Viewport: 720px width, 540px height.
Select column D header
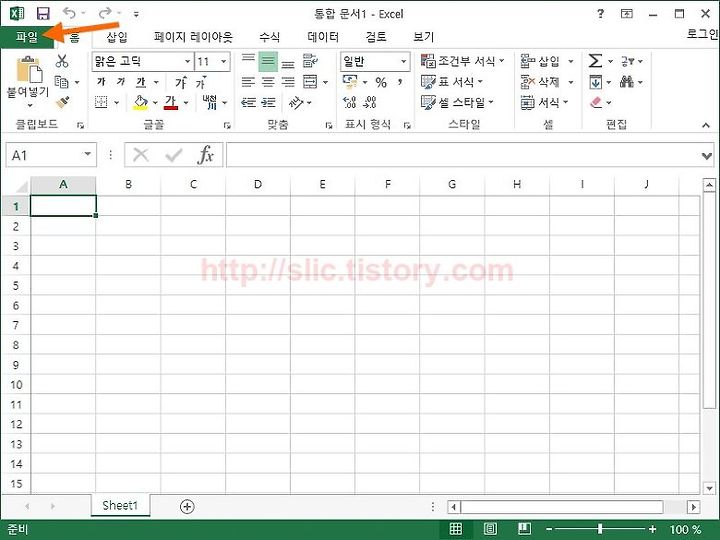[258, 184]
